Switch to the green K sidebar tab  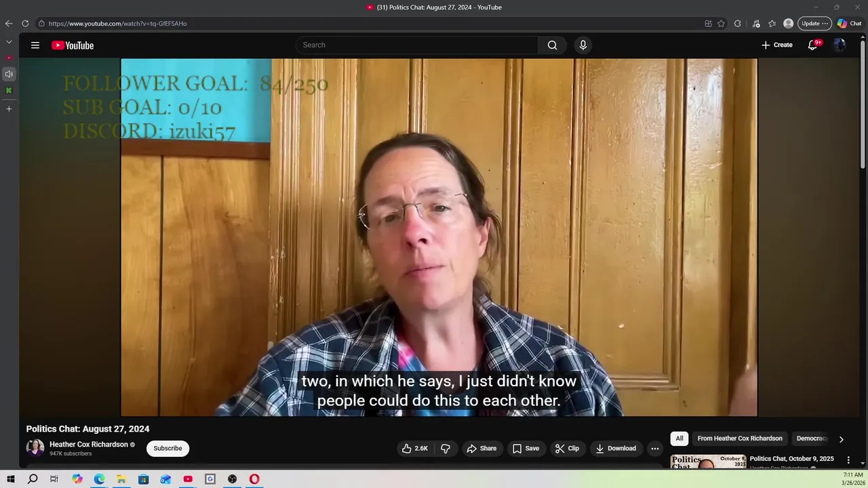click(x=9, y=90)
